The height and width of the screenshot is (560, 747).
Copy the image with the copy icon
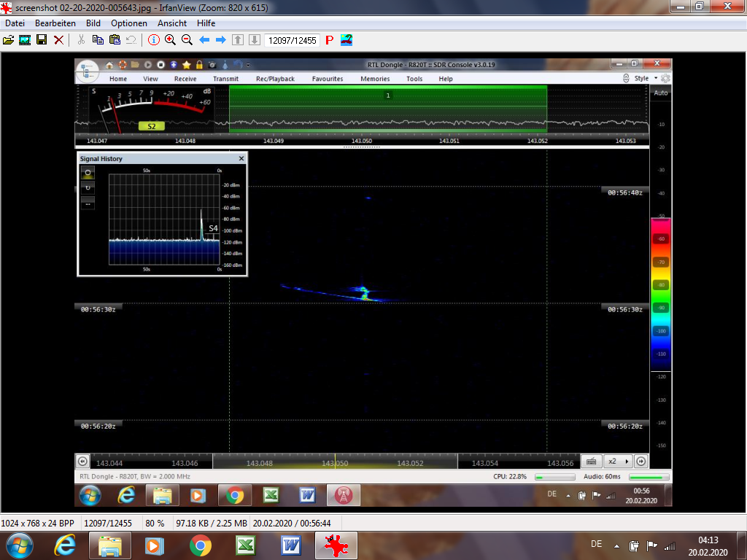[x=98, y=40]
